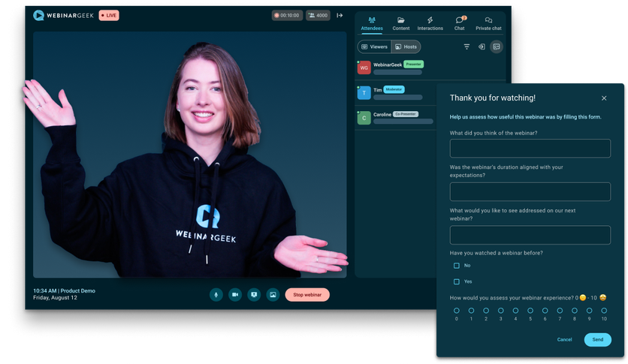Click the image button in bottom controls
The image size is (628, 364).
pos(273,295)
